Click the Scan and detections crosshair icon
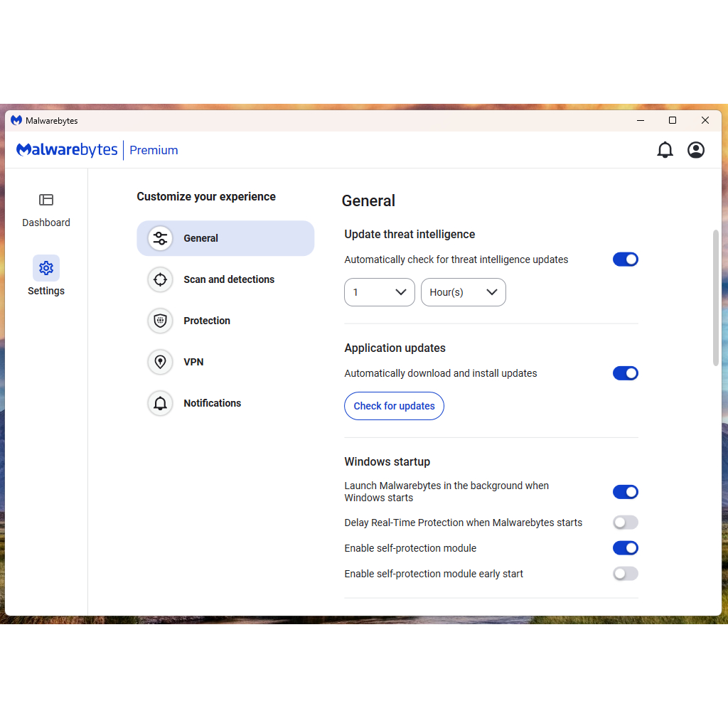The image size is (728, 728). click(161, 279)
